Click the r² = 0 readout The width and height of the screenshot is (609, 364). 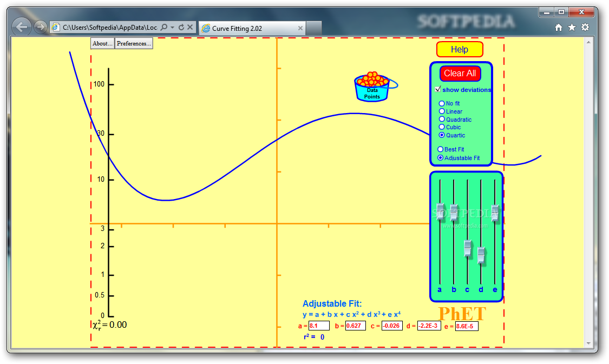coord(314,337)
